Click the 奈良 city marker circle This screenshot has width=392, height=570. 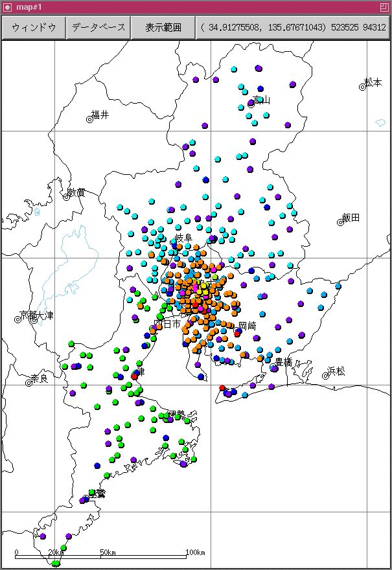[29, 383]
